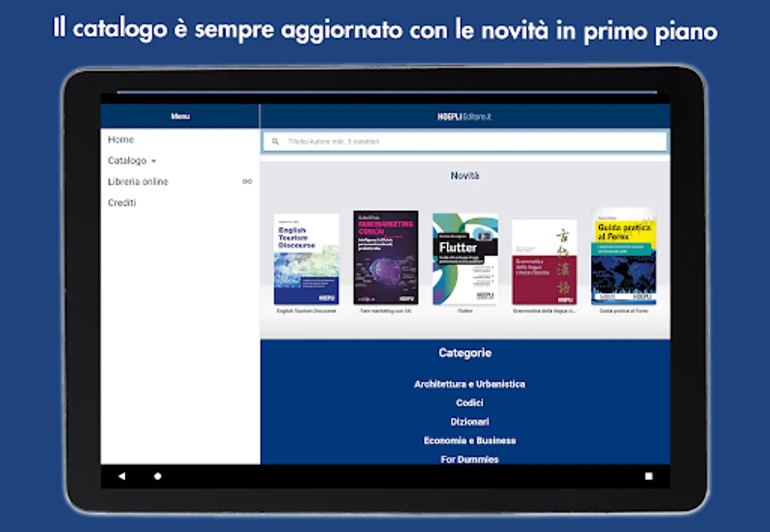770x532 pixels.
Task: Click the "Novità" section heading
Action: coord(465,176)
